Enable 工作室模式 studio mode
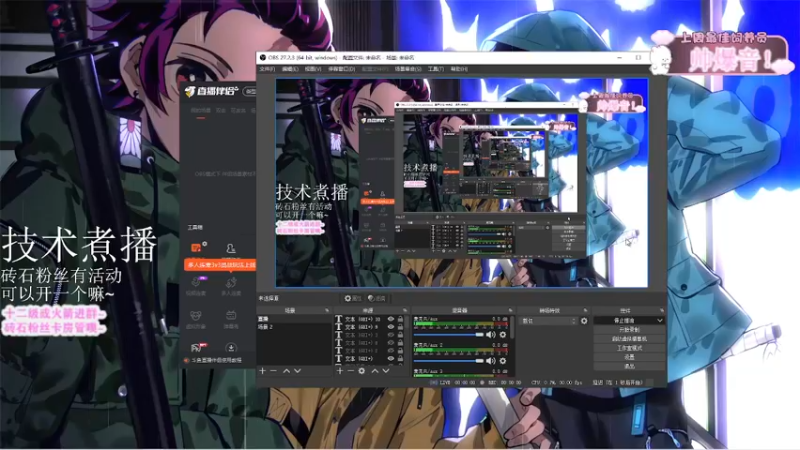Image resolution: width=800 pixels, height=450 pixels. coord(629,348)
